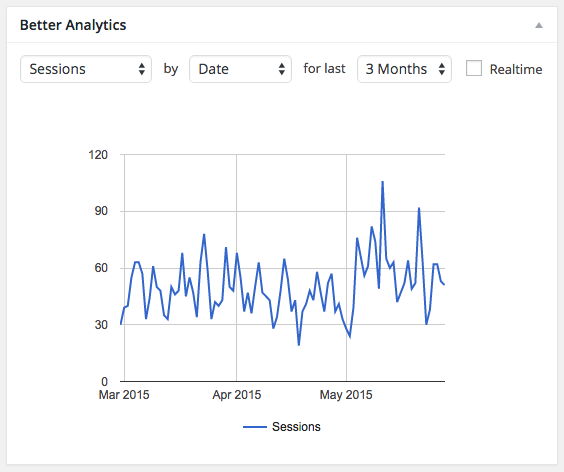
Task: Click the Better Analytics widget title
Action: [x=73, y=25]
